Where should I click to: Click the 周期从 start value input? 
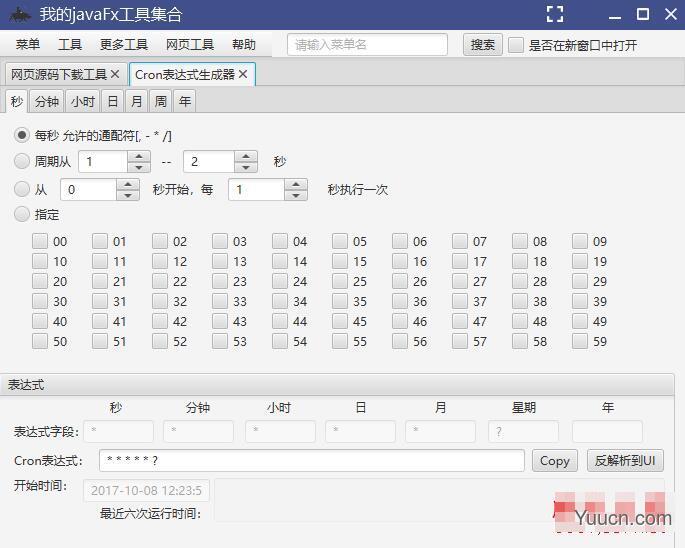104,162
